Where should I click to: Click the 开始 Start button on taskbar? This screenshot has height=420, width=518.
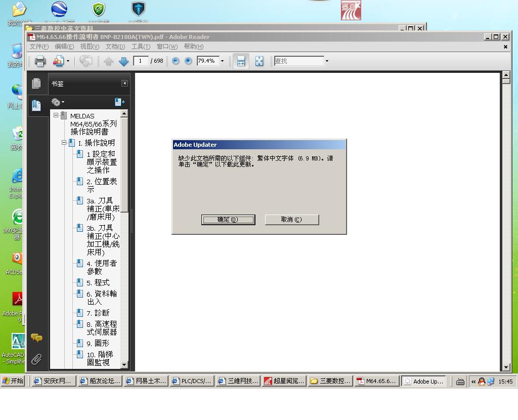coord(14,381)
